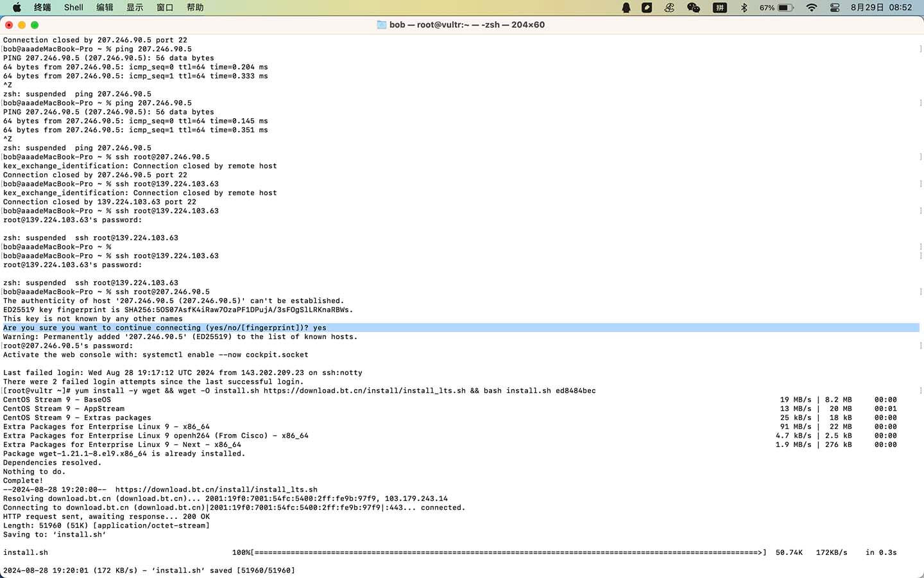Click the highlighted 'Are you sure you want to continue connecting' line

461,328
